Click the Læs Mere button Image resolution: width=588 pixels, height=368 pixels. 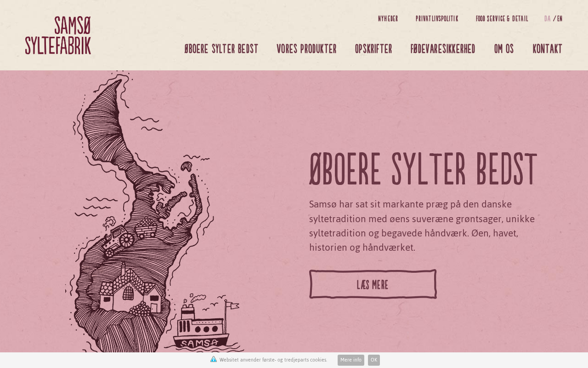tap(373, 284)
